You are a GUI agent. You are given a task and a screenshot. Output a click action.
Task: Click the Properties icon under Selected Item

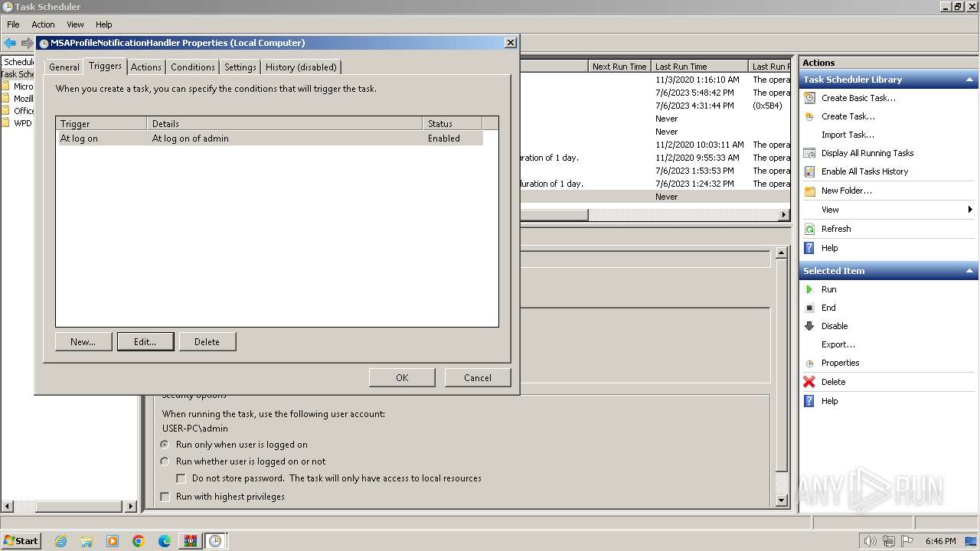809,364
